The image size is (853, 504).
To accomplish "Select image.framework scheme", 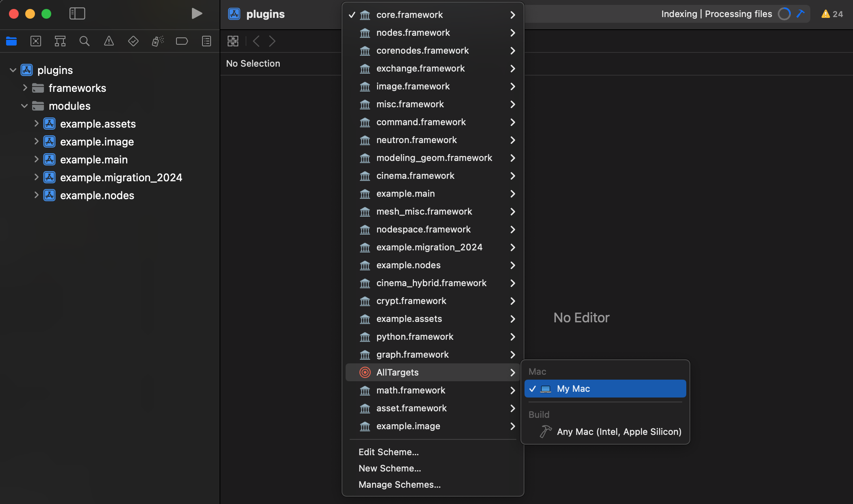I will pyautogui.click(x=433, y=86).
